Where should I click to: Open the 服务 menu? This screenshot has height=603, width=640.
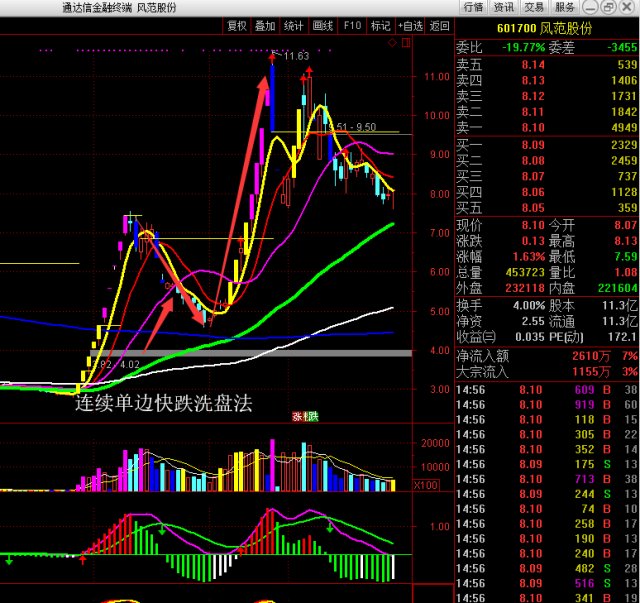tap(565, 7)
